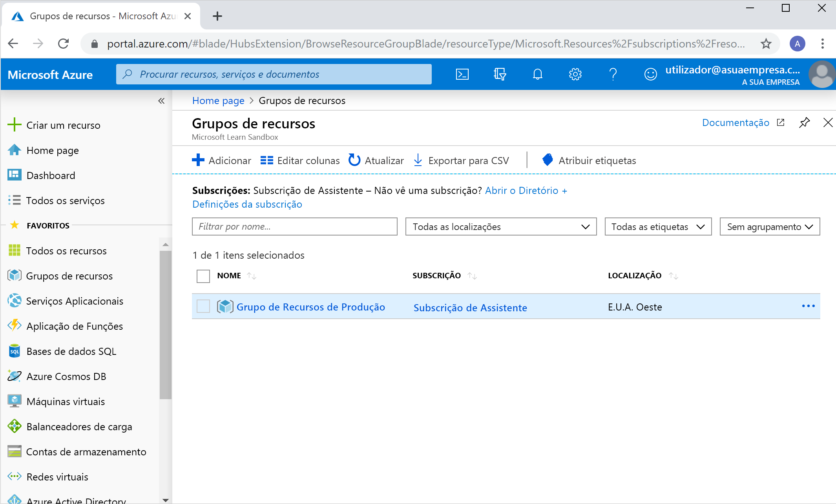Image resolution: width=836 pixels, height=504 pixels.
Task: Open portal settings gear icon
Action: pos(575,74)
